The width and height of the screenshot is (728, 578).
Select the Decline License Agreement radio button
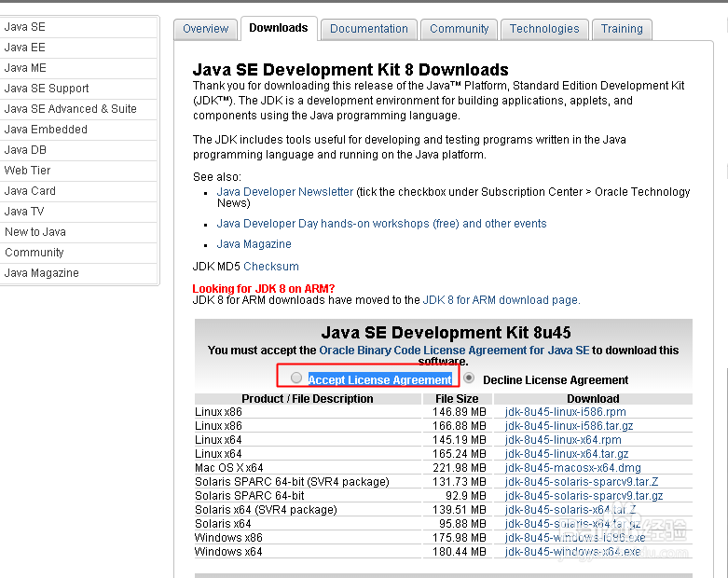469,378
